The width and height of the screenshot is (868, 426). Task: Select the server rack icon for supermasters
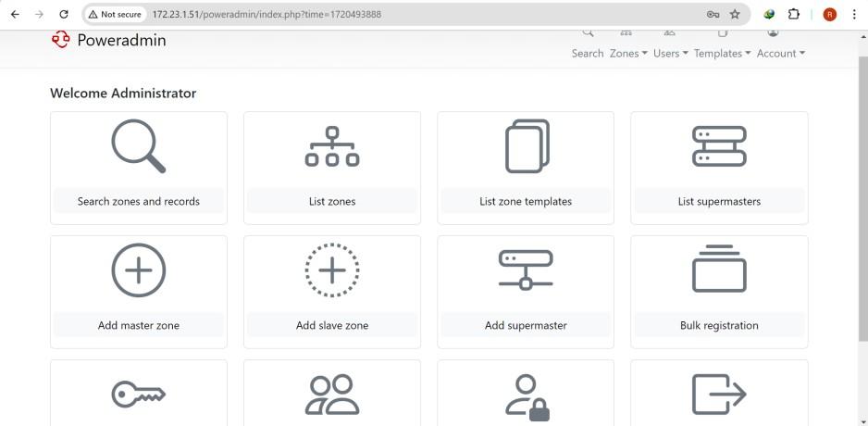(x=719, y=146)
